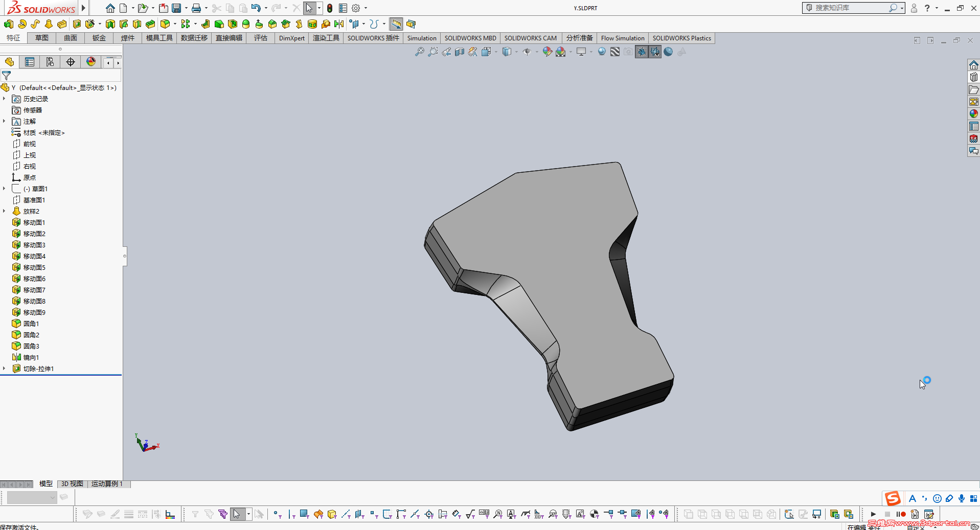Click the FeatureManager design tree tab icon
The height and width of the screenshot is (530, 980).
(9, 62)
